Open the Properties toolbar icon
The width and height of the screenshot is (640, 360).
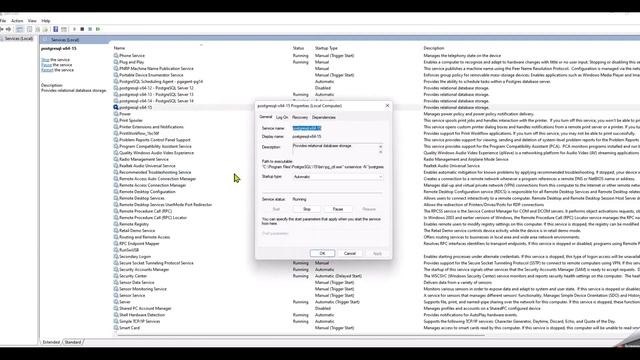(29, 29)
